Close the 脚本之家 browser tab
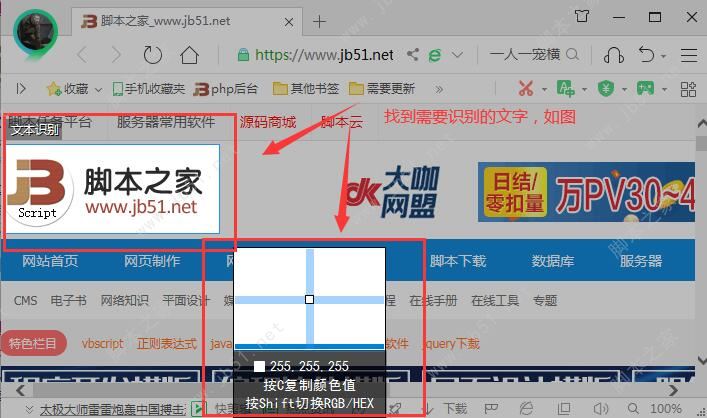707x418 pixels. tap(289, 22)
